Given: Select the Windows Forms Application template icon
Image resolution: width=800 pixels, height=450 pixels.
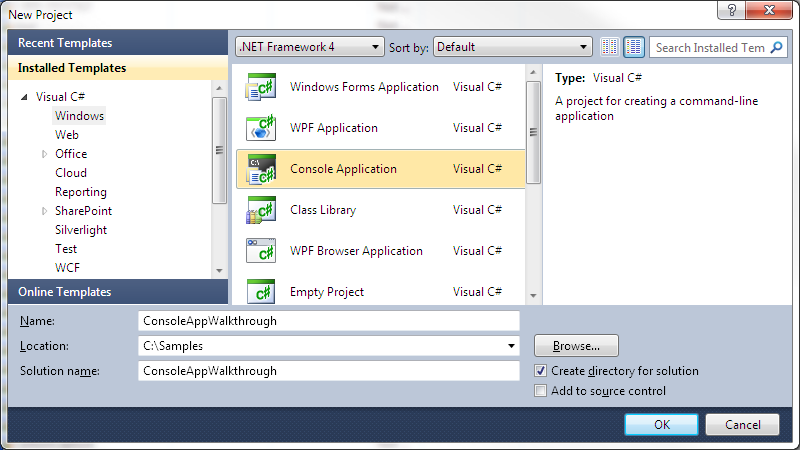Looking at the screenshot, I should click(x=261, y=87).
